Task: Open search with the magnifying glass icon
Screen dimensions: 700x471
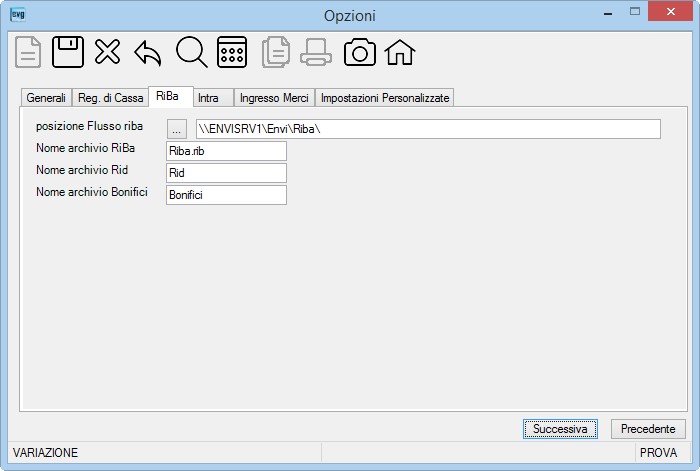Action: click(x=192, y=52)
